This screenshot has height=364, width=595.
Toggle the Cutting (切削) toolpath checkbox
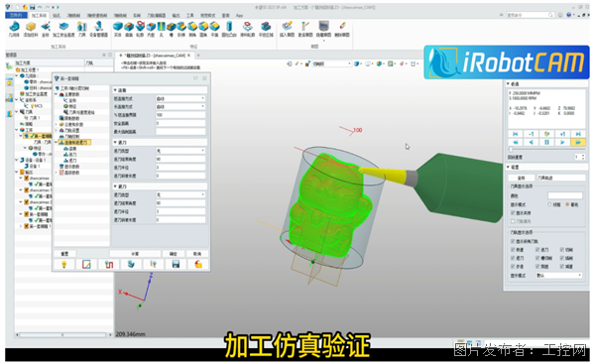pos(562,250)
